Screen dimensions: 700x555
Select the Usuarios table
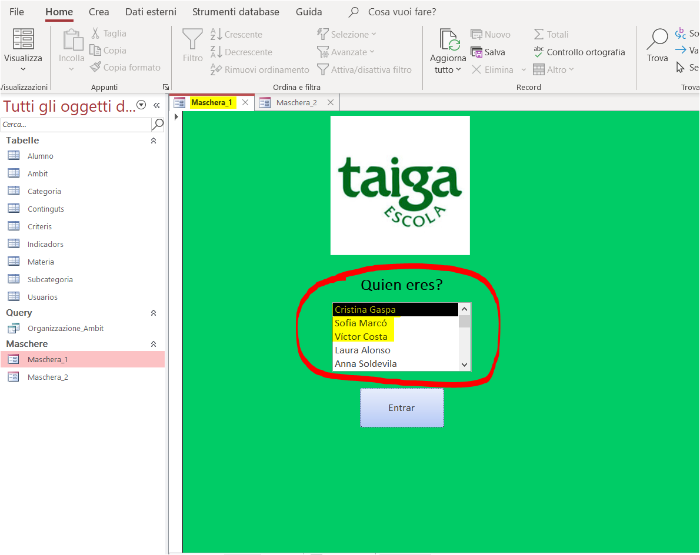point(42,297)
